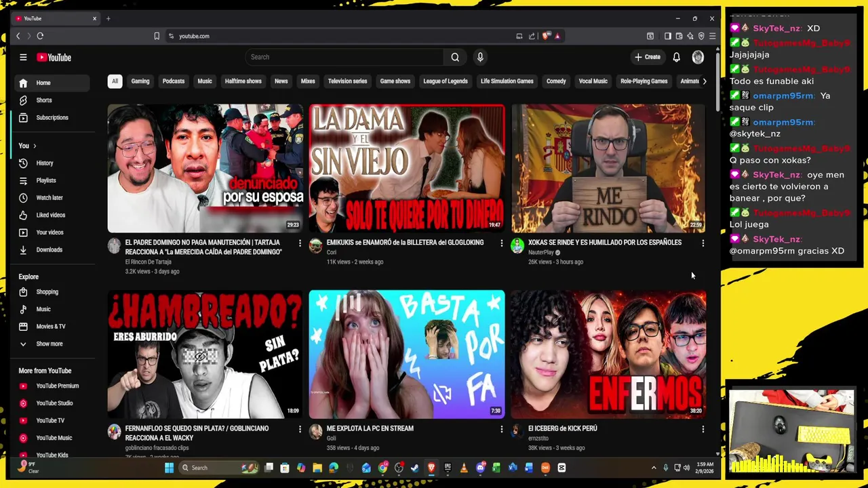Open YouTube Music link
Screen dimensions: 868x488
[52, 438]
